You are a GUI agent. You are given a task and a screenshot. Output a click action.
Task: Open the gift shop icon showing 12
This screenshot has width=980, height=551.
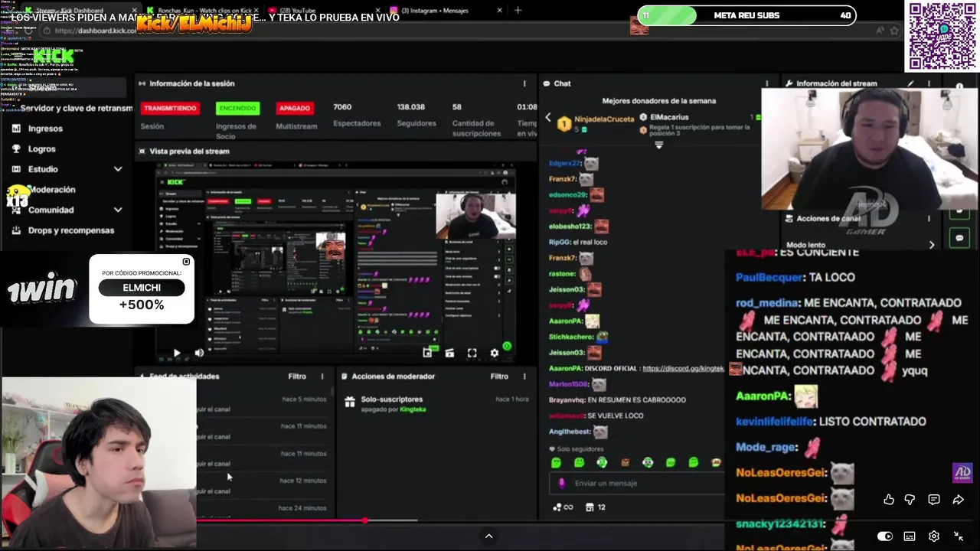point(595,507)
